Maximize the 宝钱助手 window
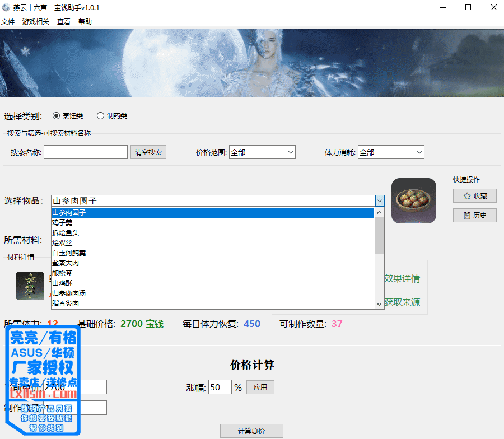This screenshot has height=439, width=504. coord(468,7)
